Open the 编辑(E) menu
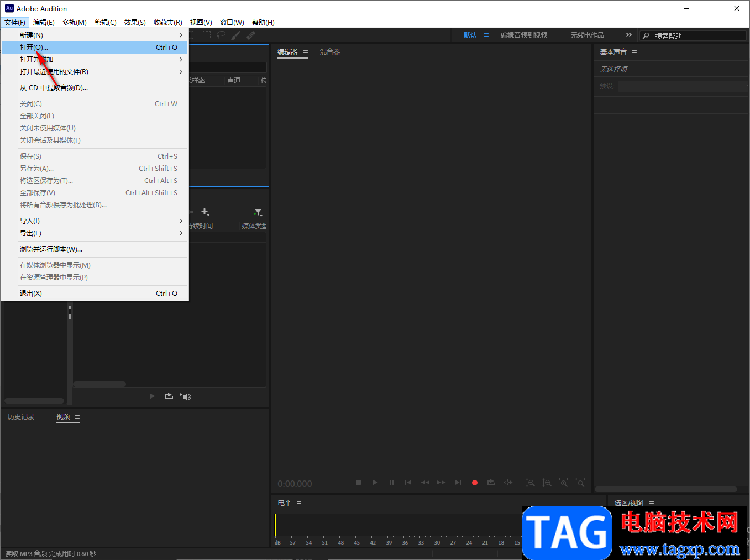Screen dimensions: 750x560 point(44,23)
